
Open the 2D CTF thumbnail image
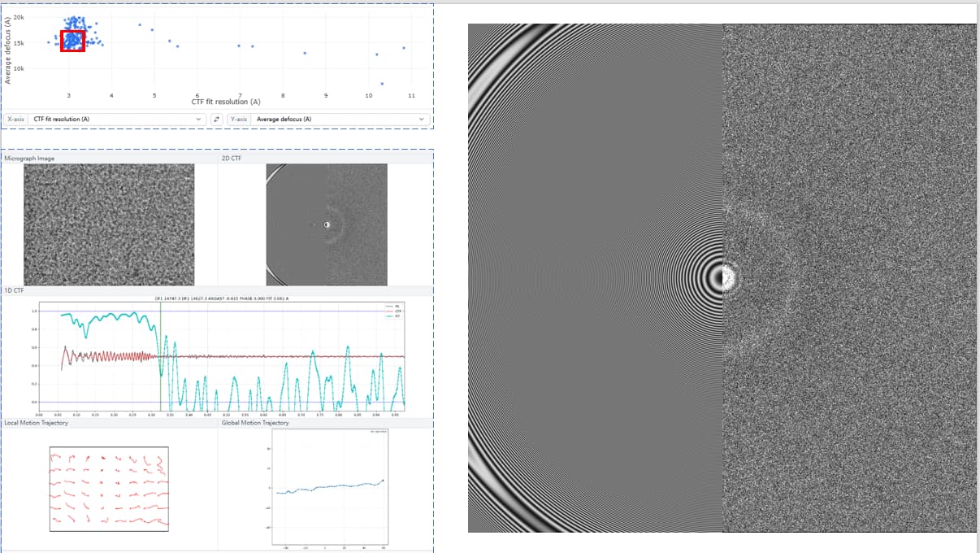click(327, 224)
